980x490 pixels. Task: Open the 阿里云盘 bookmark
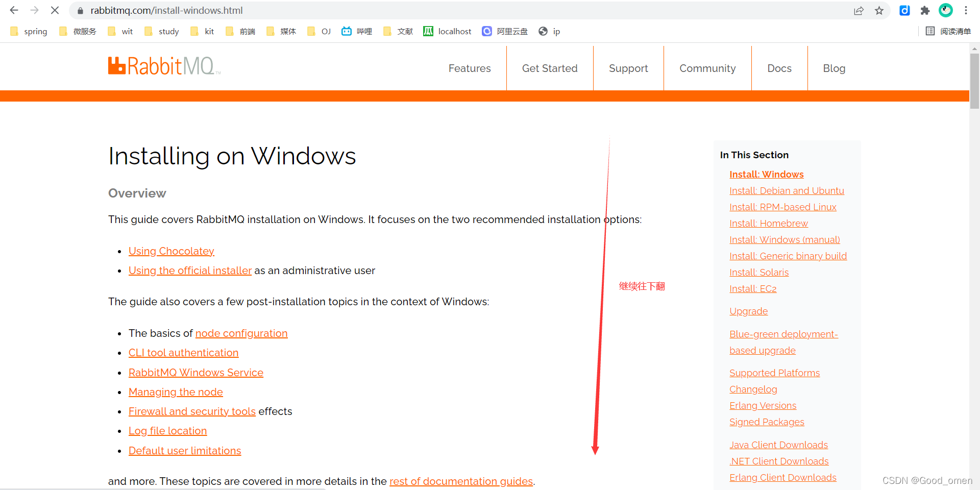505,31
